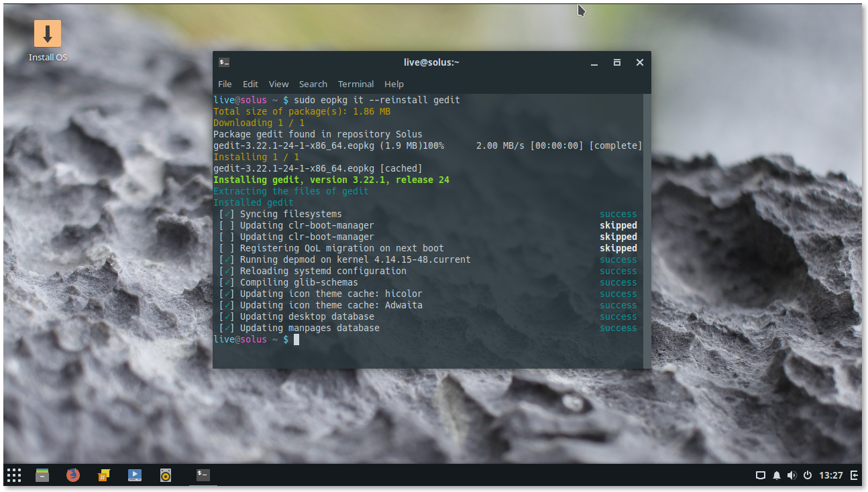Click 'Registering QoL migration on next boot'
This screenshot has height=492, width=868.
coord(342,248)
